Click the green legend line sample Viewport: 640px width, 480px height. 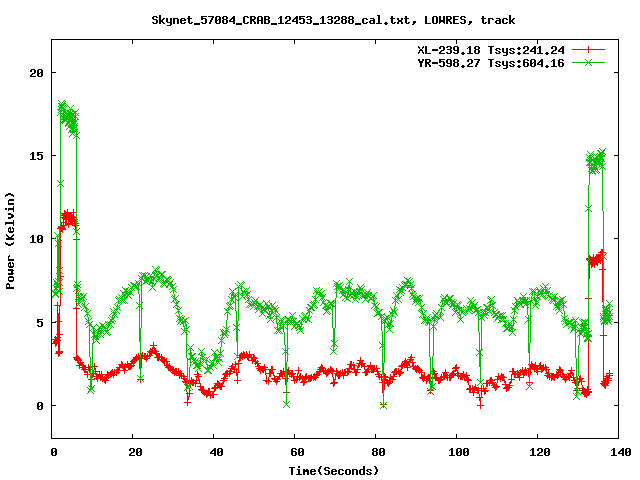point(588,62)
